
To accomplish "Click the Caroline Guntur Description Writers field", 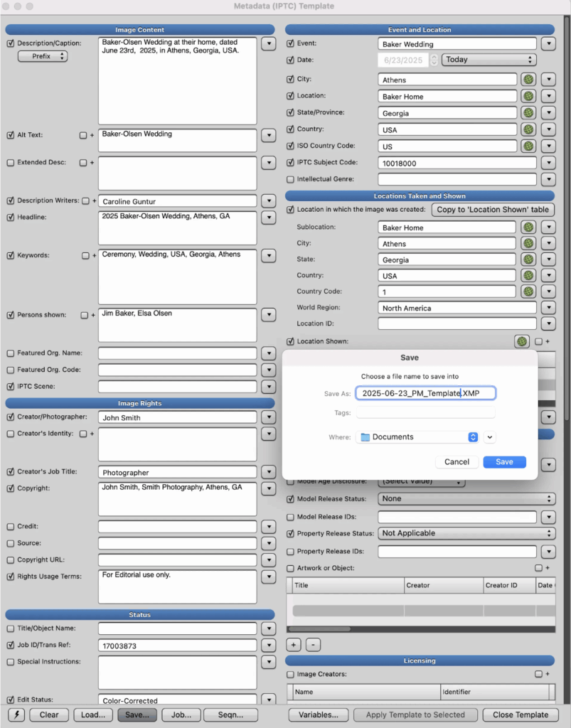I will 177,201.
